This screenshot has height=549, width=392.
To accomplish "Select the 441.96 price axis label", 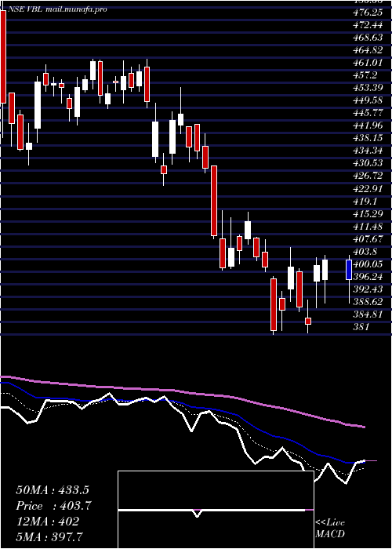I will pos(368,125).
